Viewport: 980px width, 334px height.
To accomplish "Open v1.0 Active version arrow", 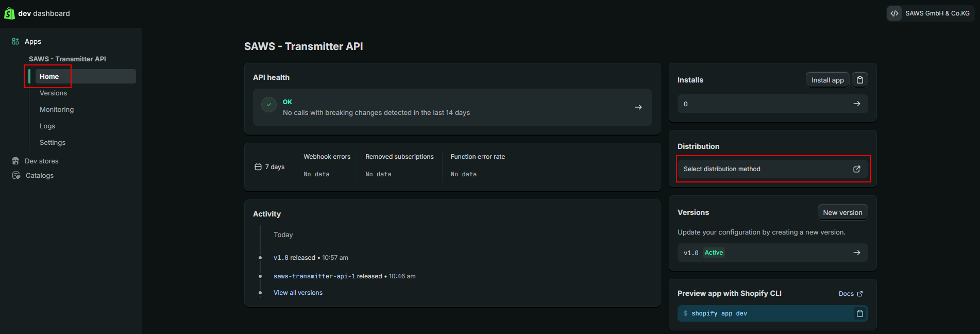I will [857, 253].
